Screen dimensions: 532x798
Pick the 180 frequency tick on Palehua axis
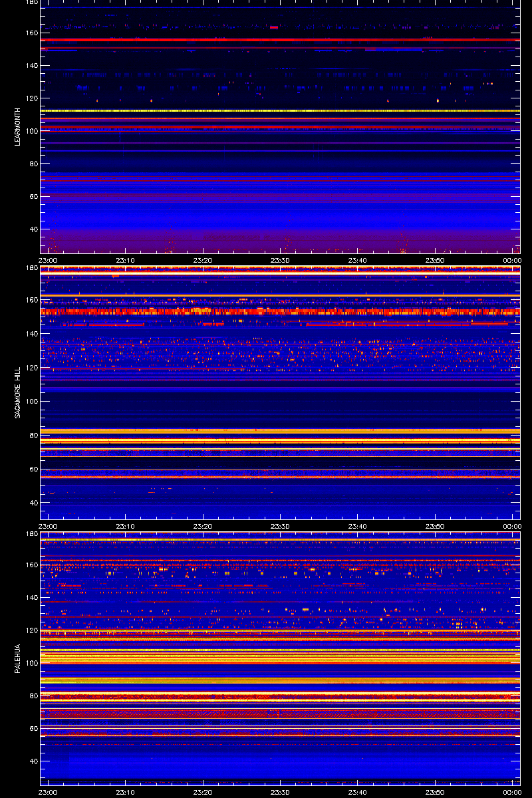coord(32,534)
